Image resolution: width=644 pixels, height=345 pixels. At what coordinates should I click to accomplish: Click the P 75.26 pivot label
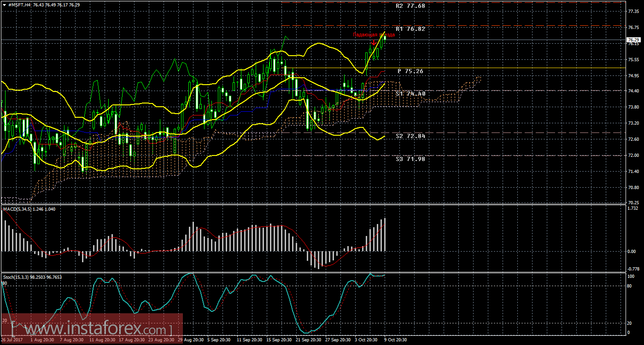410,71
